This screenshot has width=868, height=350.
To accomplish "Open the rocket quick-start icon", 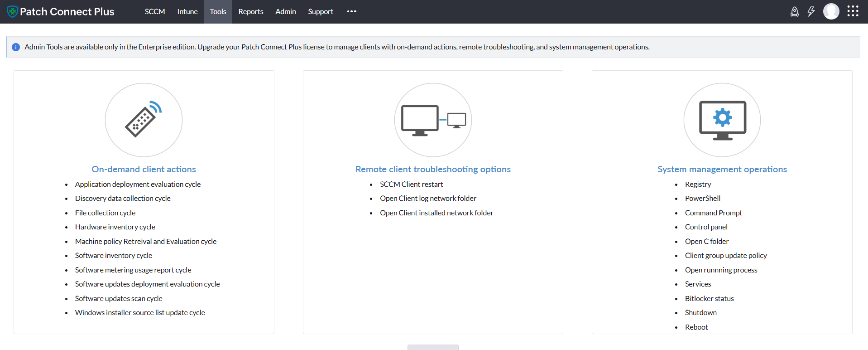I will [x=795, y=12].
